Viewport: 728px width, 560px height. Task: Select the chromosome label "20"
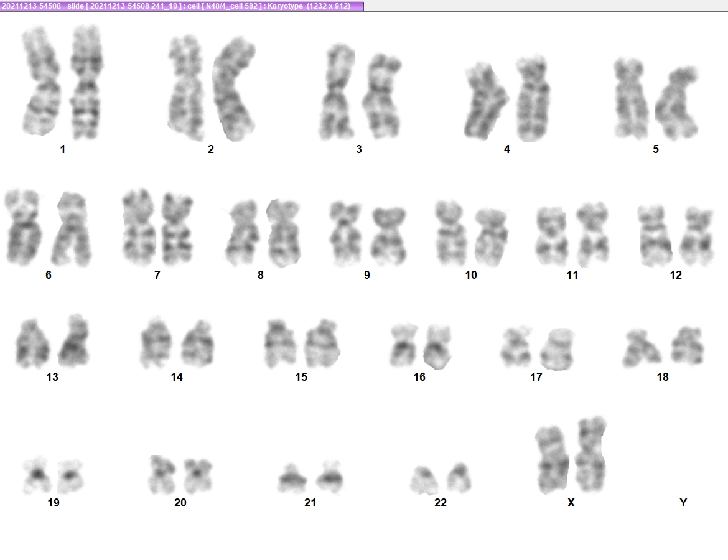tap(180, 503)
